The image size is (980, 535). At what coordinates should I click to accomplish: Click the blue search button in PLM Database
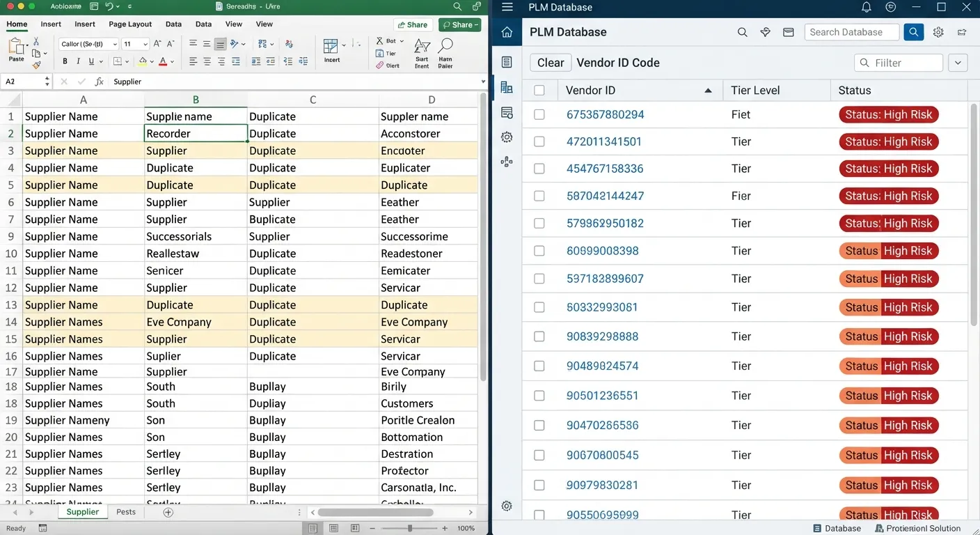[x=913, y=32]
